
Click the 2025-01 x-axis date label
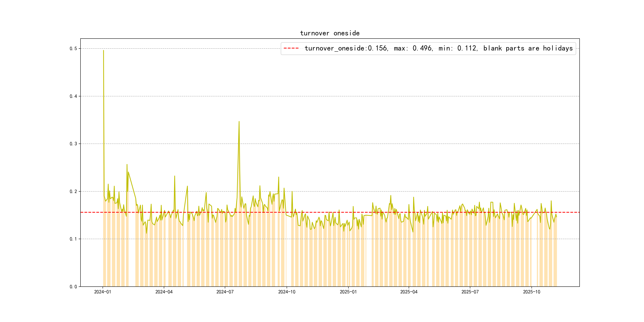pos(348,292)
